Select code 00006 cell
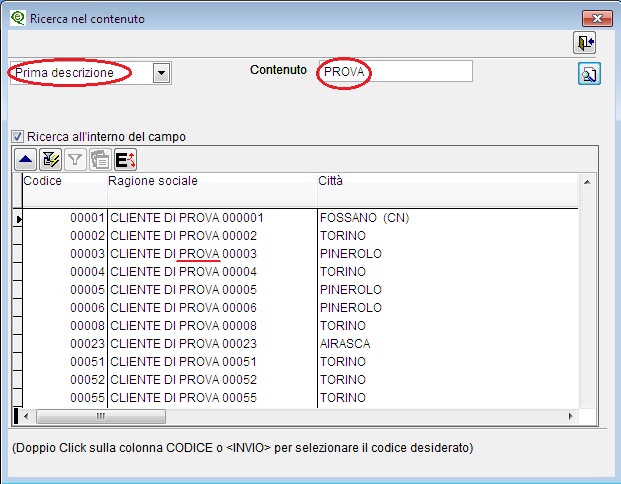Image resolution: width=621 pixels, height=484 pixels. 65,308
